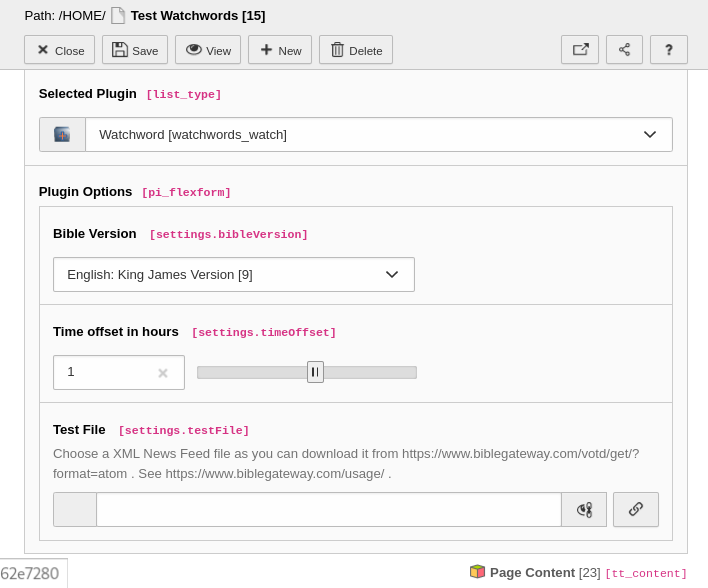
Task: Click the [tt_content] table name text
Action: click(646, 574)
